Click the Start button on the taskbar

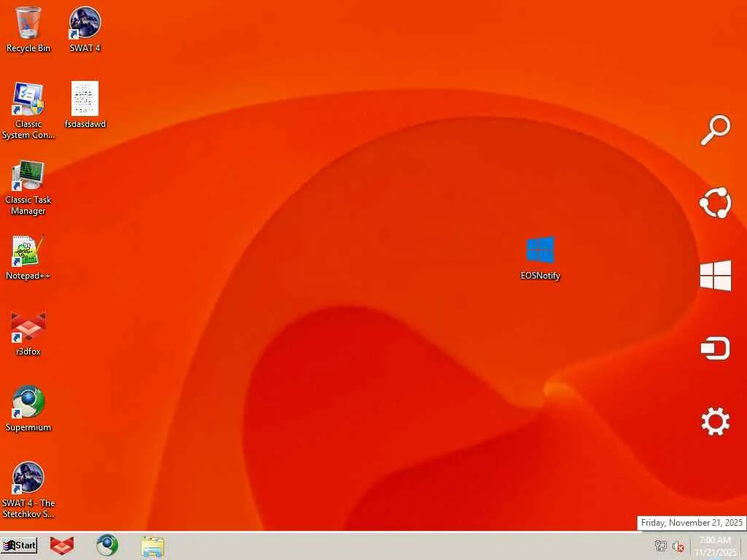(19, 545)
